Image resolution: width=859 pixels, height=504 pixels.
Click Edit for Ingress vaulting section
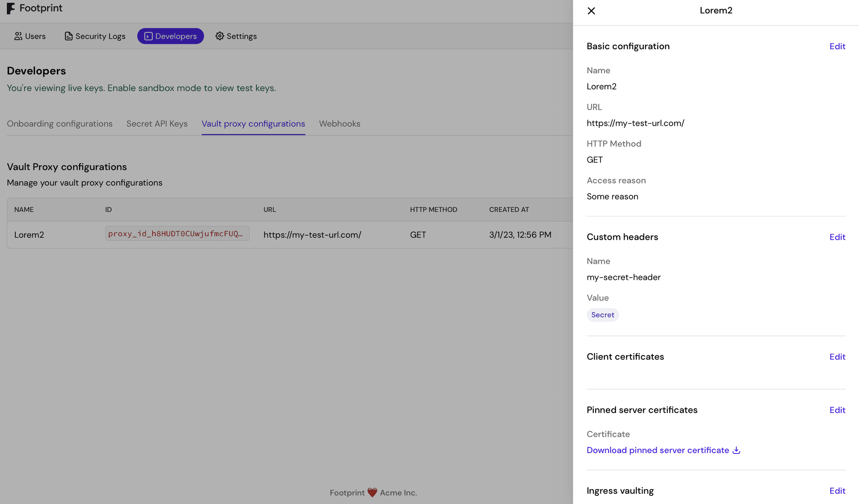coord(838,491)
